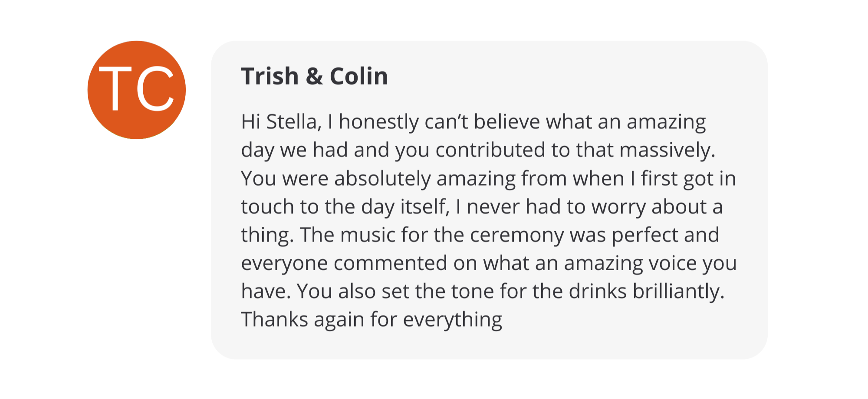Click the phrase 'contributed to that massively'
This screenshot has width=868, height=399.
pyautogui.click(x=575, y=150)
